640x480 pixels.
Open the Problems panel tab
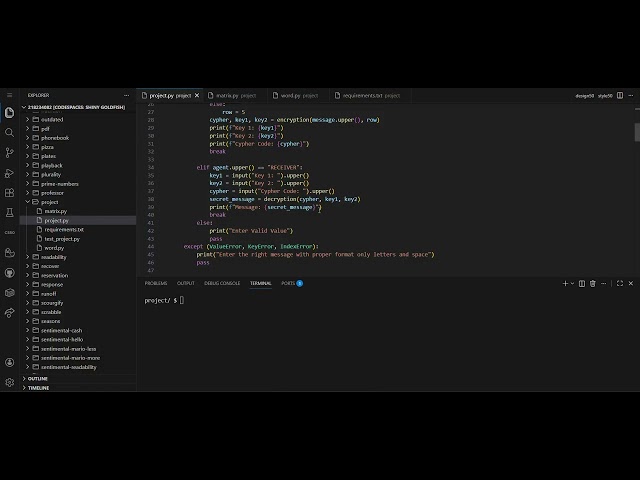click(x=156, y=283)
